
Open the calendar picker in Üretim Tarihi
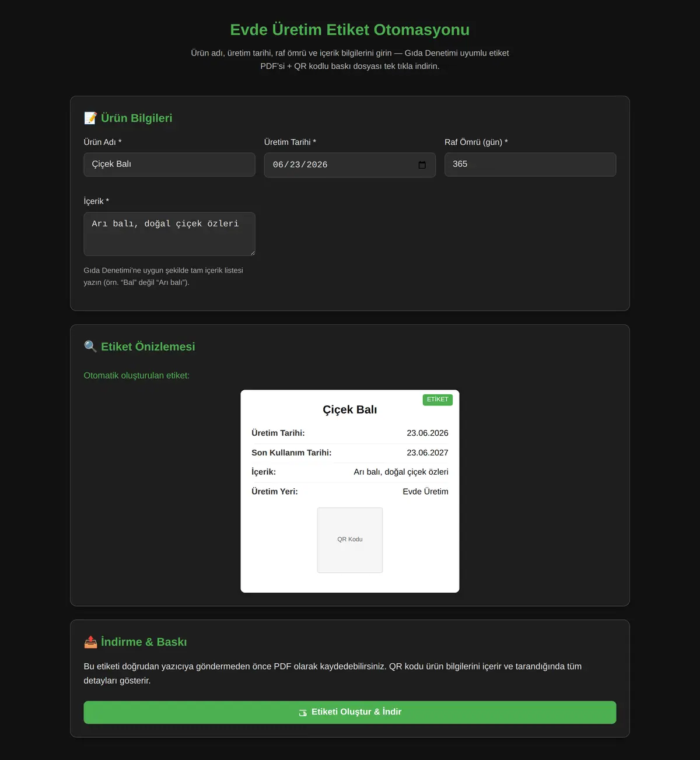coord(422,165)
